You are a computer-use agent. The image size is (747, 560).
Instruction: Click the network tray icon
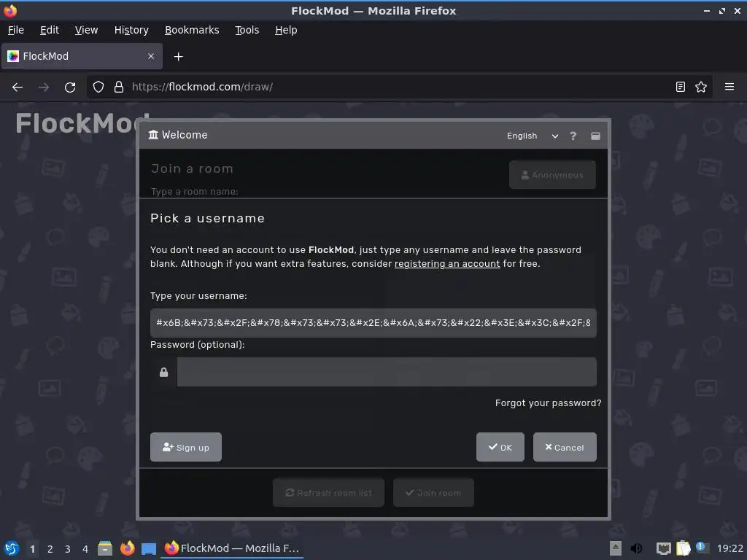click(x=663, y=548)
